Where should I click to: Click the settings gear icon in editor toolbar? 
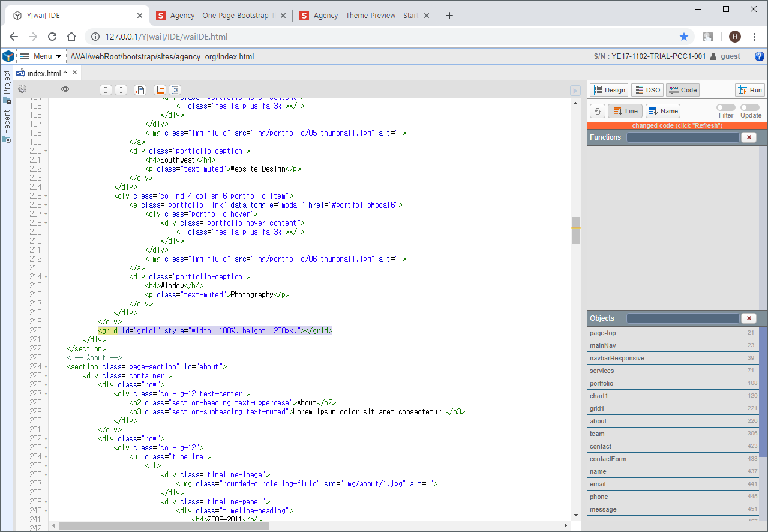[x=22, y=89]
